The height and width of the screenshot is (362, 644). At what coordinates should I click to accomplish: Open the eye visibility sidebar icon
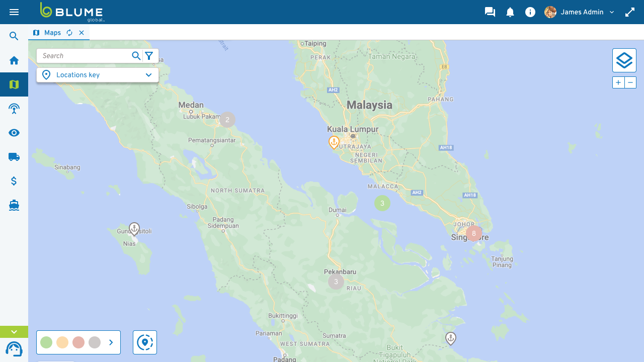click(14, 133)
